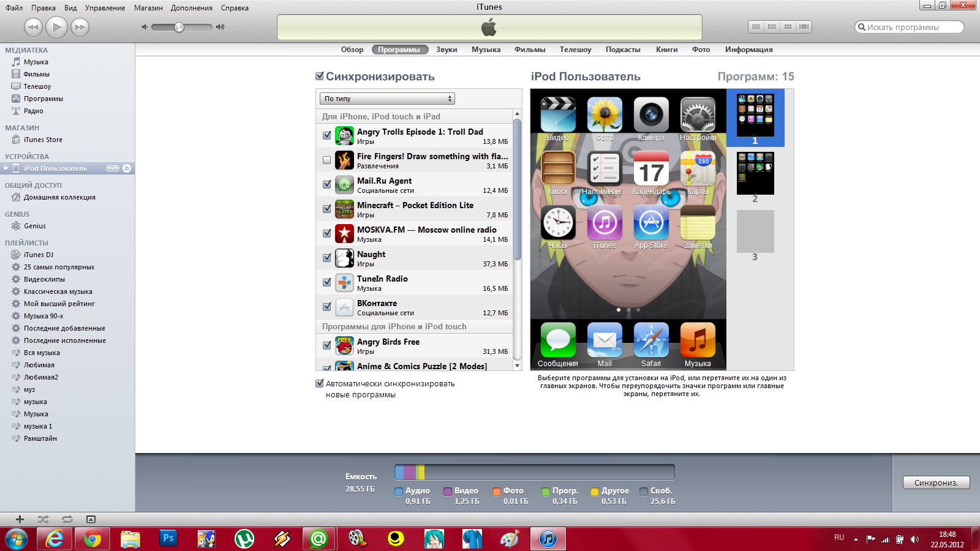Image resolution: width=980 pixels, height=551 pixels.
Task: Click the eject icon next to iPod Пользователь
Action: (x=127, y=168)
